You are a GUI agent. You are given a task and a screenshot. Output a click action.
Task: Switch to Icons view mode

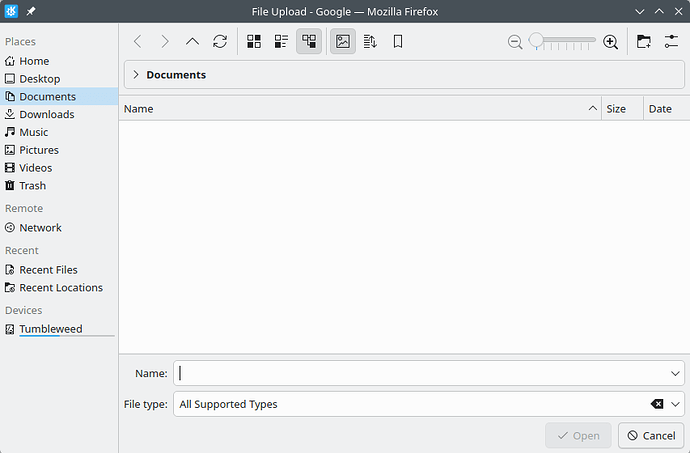[x=254, y=42]
